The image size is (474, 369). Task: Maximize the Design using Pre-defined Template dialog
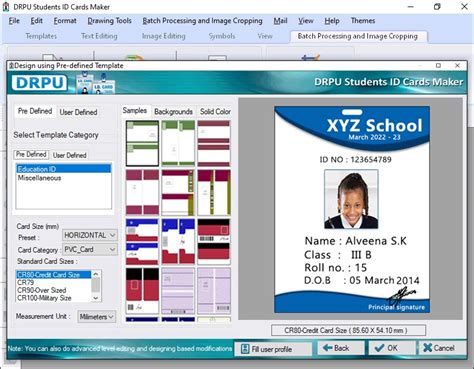click(438, 66)
